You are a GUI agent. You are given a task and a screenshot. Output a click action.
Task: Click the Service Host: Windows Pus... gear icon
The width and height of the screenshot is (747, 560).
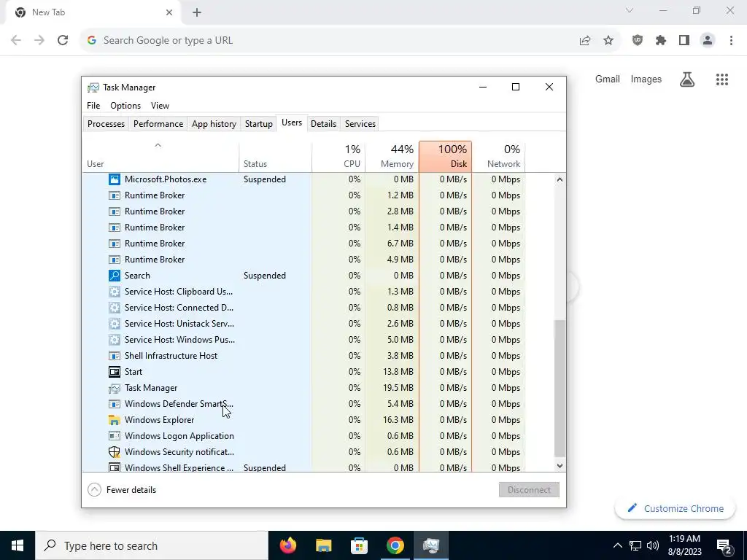(115, 340)
